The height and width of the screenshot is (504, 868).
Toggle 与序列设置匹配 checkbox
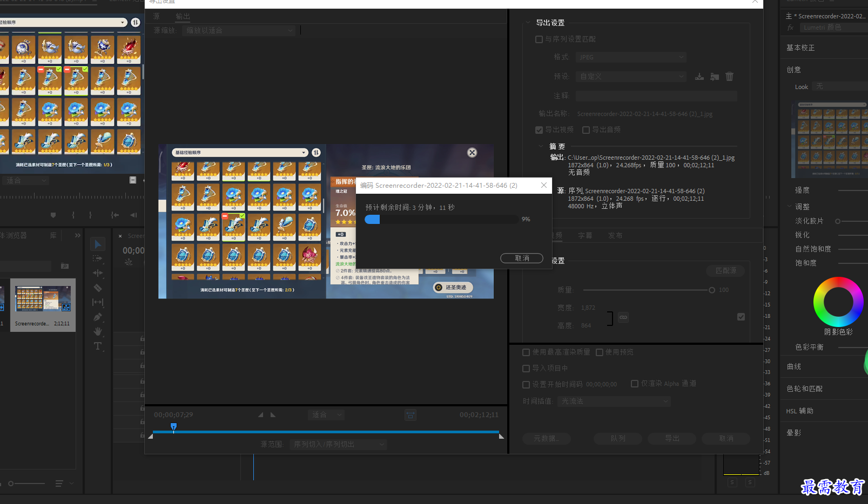click(x=539, y=39)
